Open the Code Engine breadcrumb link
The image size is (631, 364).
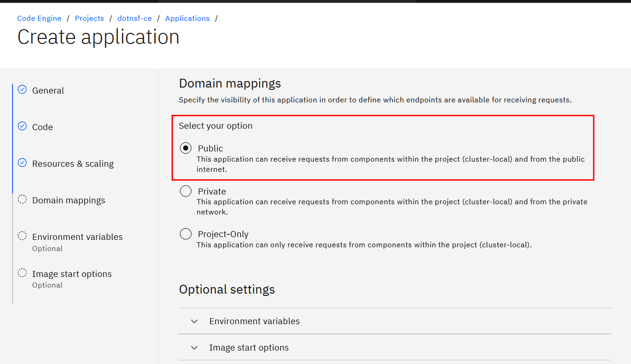tap(39, 18)
